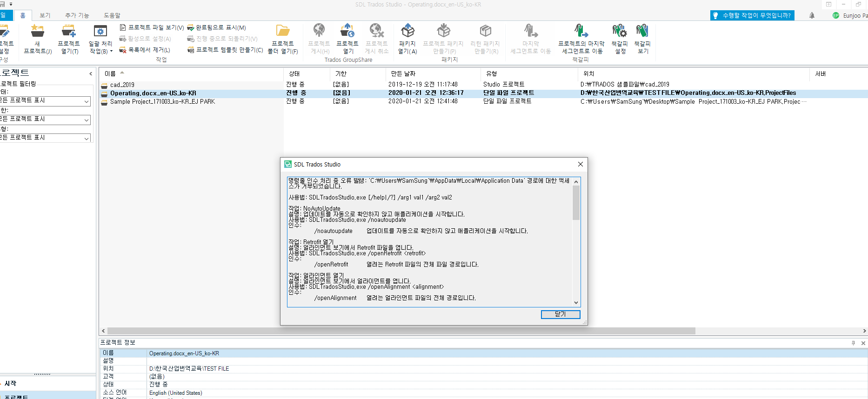
Task: Select Operating.docx_en-US_ko-KR project row
Action: (x=484, y=93)
